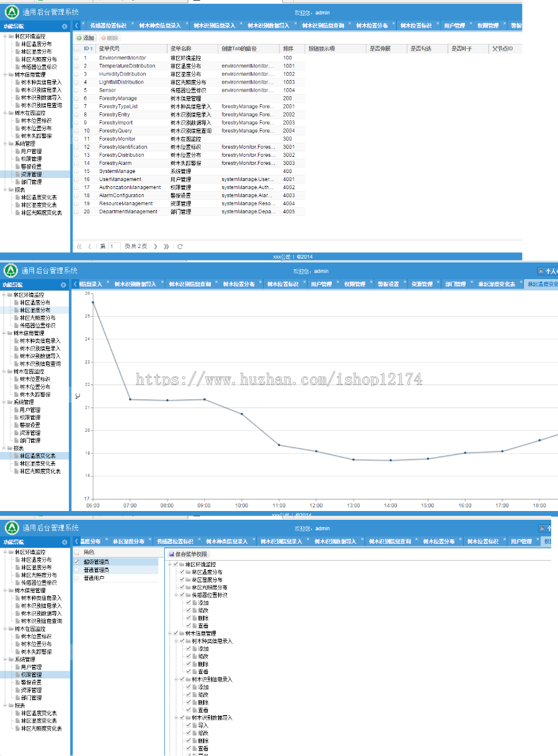Collapse 林区环境监控 node in resource grid screen sidebar

[6, 37]
